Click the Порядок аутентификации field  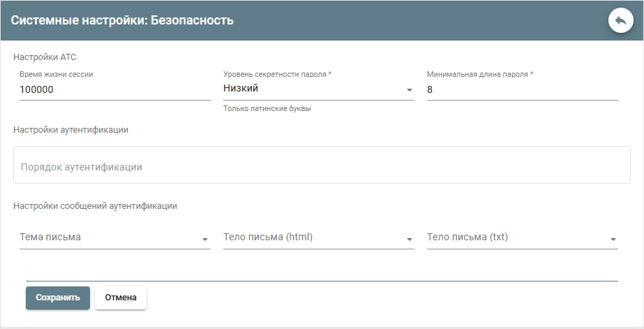(x=322, y=167)
